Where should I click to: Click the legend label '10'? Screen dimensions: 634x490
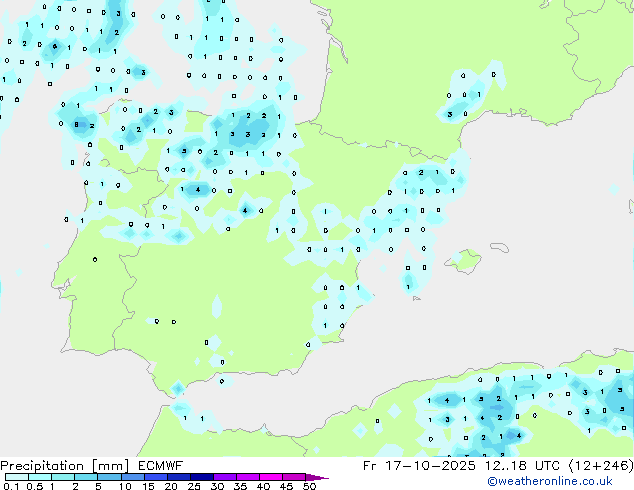[x=125, y=486]
